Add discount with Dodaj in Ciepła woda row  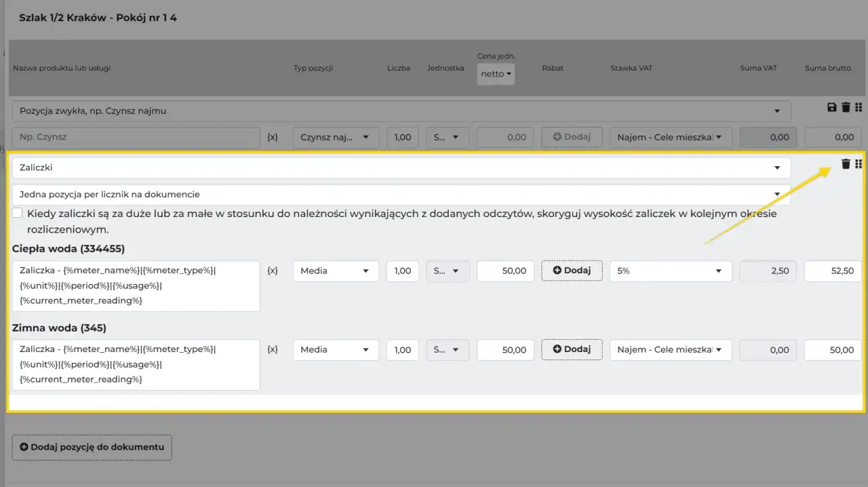coord(572,271)
